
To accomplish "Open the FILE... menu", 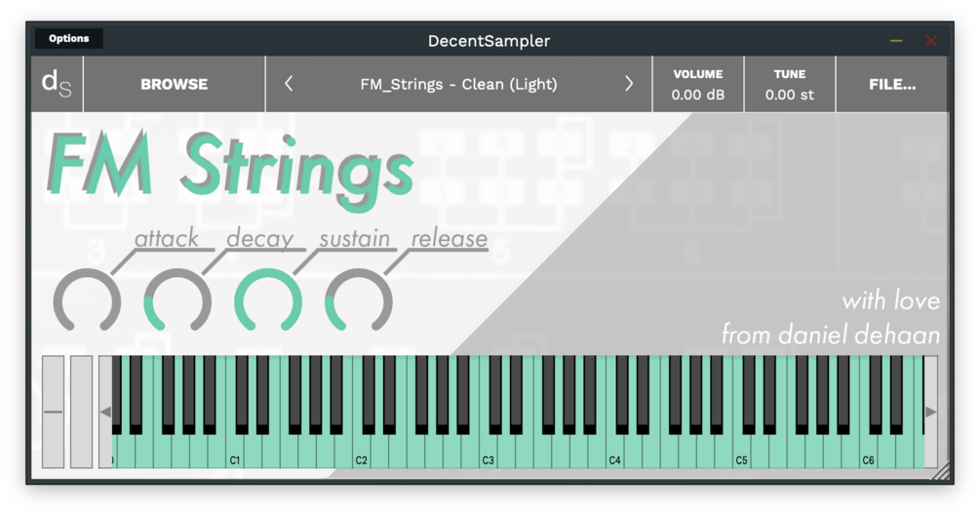I will point(892,84).
